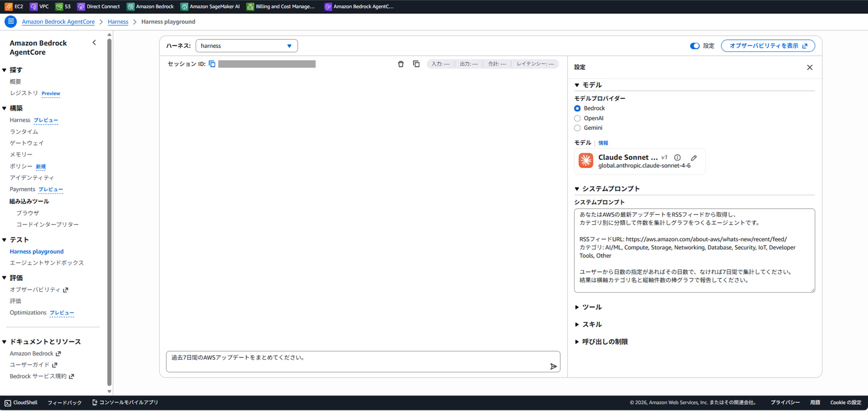
Task: Click the sidebar vertical scrollbar
Action: pyautogui.click(x=109, y=212)
